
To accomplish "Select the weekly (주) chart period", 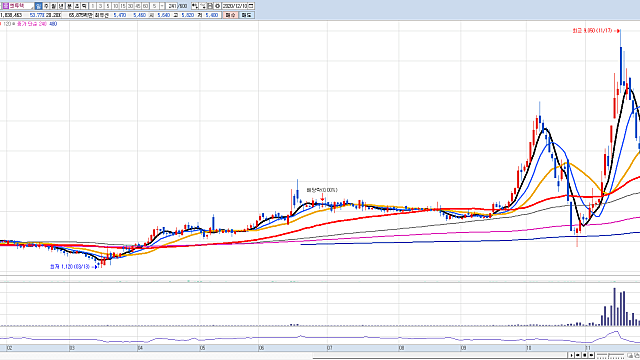I will (x=46, y=6).
